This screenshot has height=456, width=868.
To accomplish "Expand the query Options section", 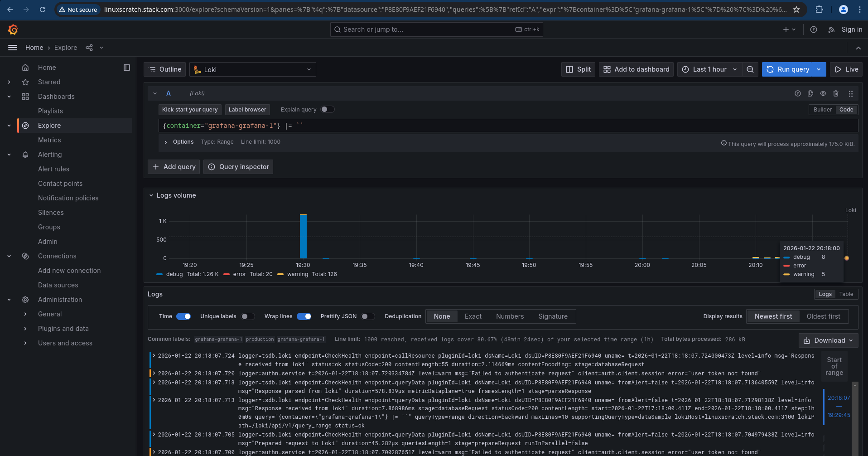I will (165, 141).
